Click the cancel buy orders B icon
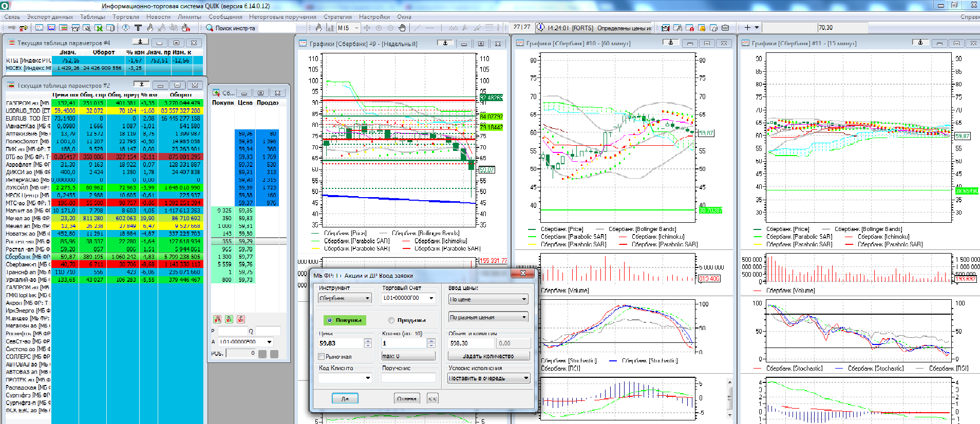Screen dimensions: 980x424 (229, 319)
